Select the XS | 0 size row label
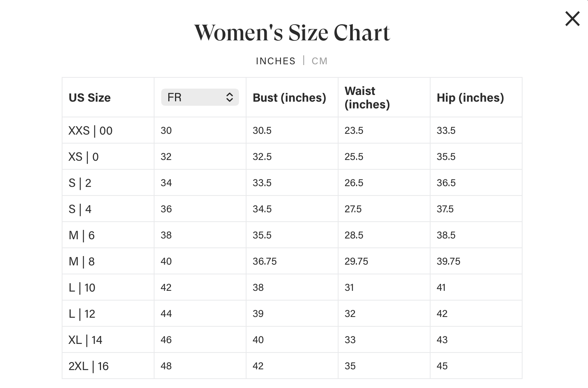588x388 pixels. pos(83,157)
